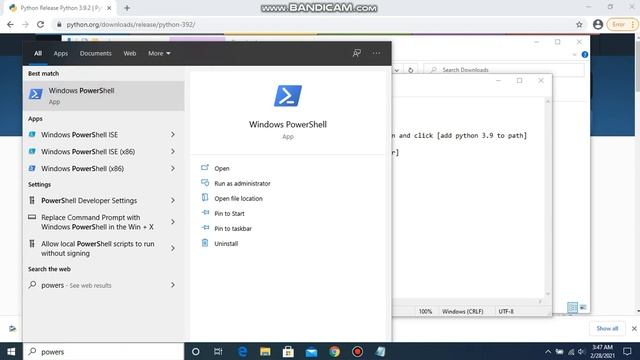Open Microsoft Store from taskbar
Screen dimensions: 640x360
[x=288, y=351]
